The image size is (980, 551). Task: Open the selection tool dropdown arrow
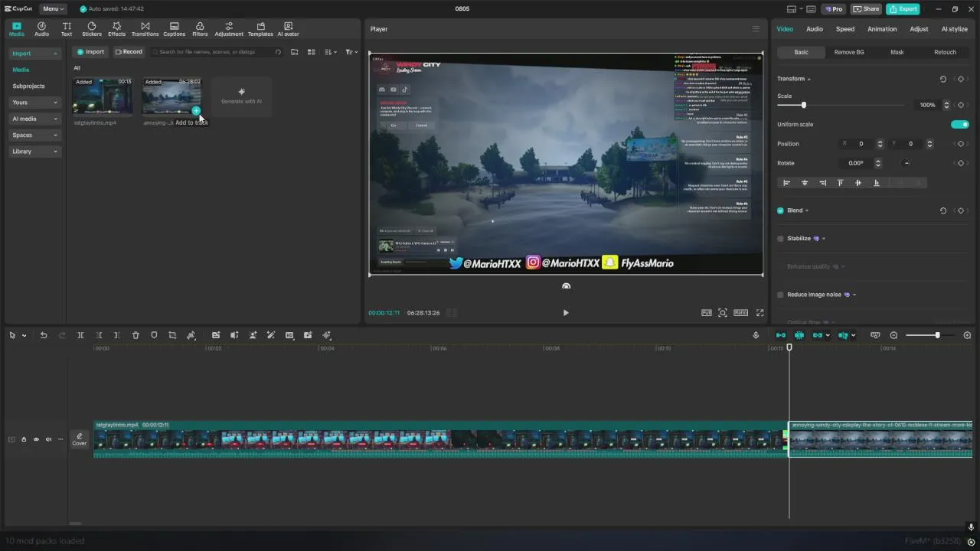(x=24, y=335)
